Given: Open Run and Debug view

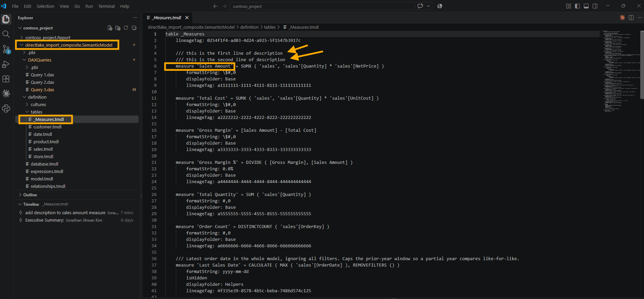Looking at the screenshot, I should (6, 64).
